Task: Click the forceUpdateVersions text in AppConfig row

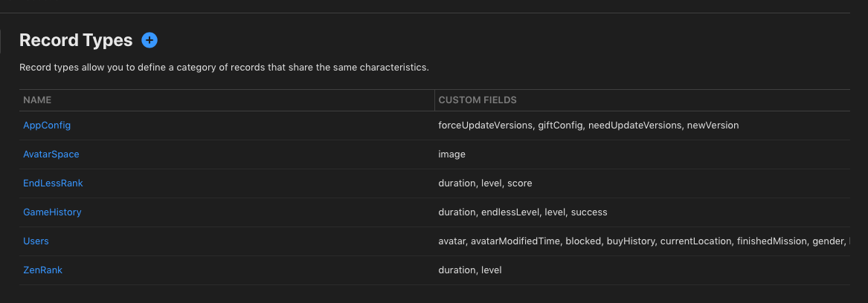Action: pos(485,126)
